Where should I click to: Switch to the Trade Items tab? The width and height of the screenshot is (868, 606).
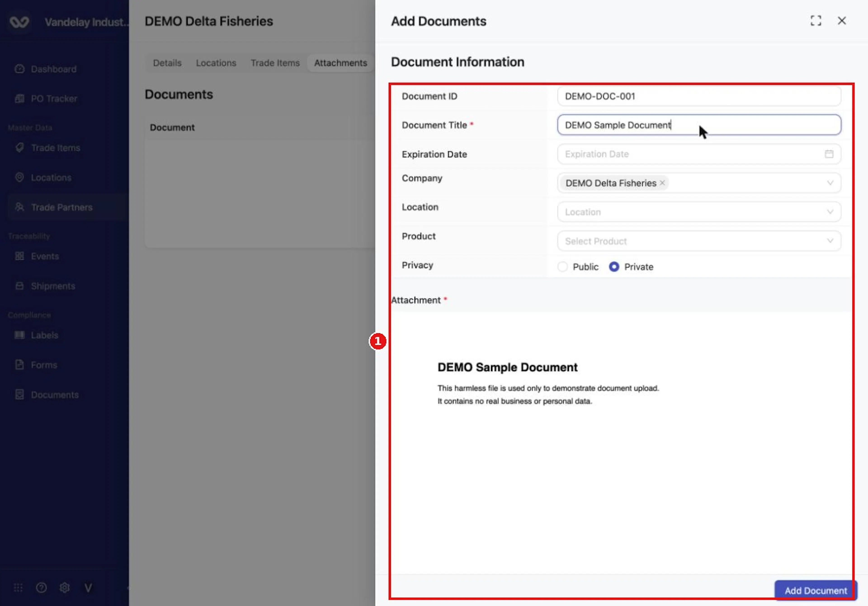(x=275, y=63)
